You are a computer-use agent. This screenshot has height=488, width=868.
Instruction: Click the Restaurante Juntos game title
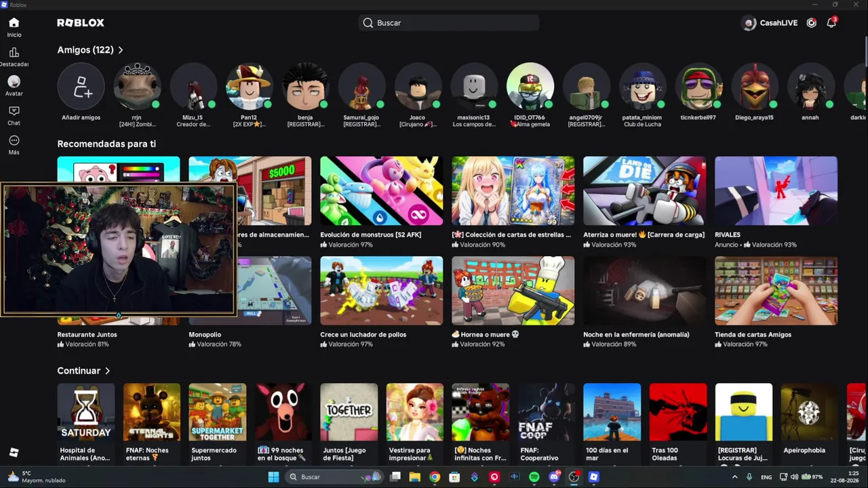pos(87,335)
